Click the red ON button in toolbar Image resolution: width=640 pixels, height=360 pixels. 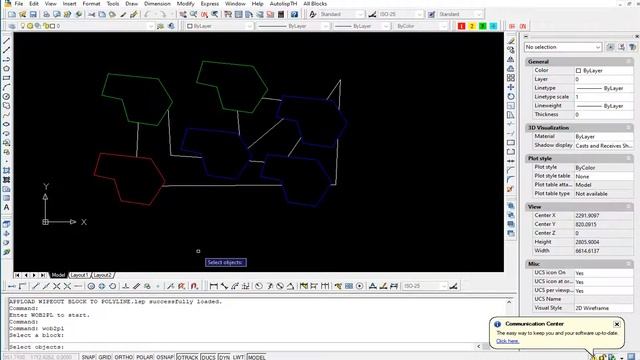tap(523, 26)
